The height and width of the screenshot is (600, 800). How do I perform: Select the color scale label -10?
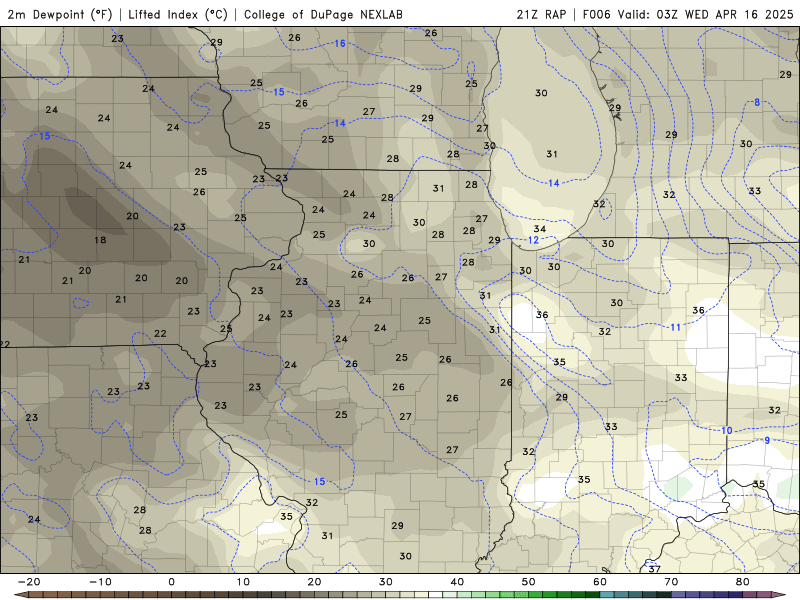(x=101, y=582)
